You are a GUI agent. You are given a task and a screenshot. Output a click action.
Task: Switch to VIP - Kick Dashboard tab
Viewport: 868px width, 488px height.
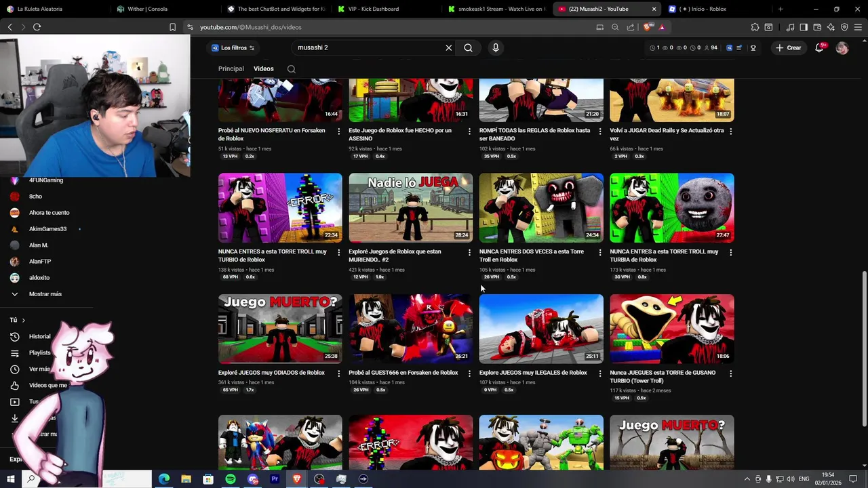point(387,9)
